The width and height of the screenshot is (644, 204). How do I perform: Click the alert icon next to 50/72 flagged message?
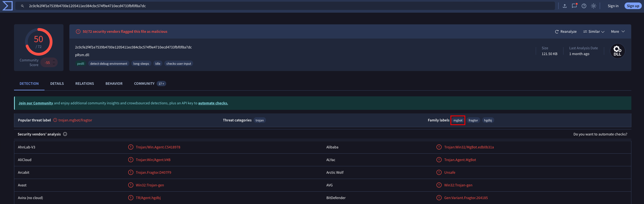(x=78, y=31)
